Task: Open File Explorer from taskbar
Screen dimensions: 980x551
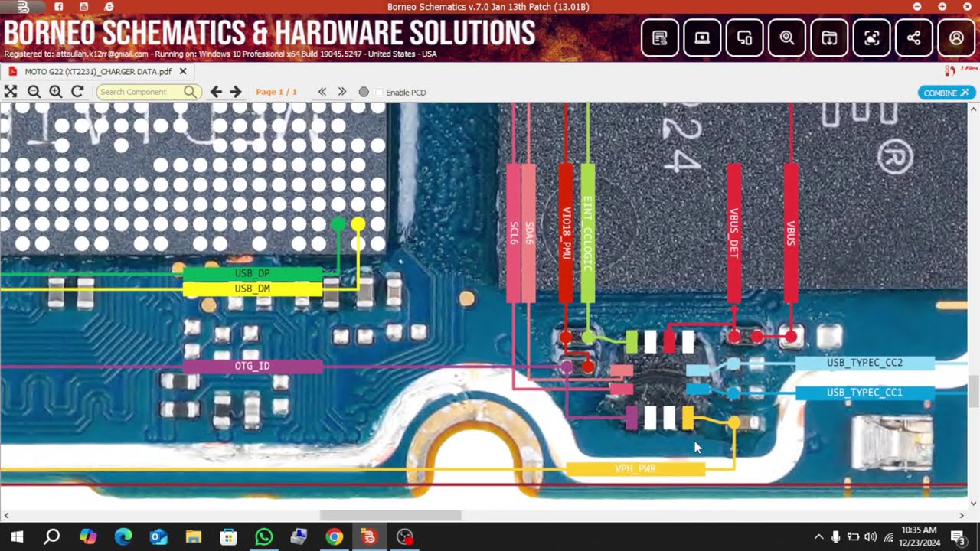Action: 193,536
